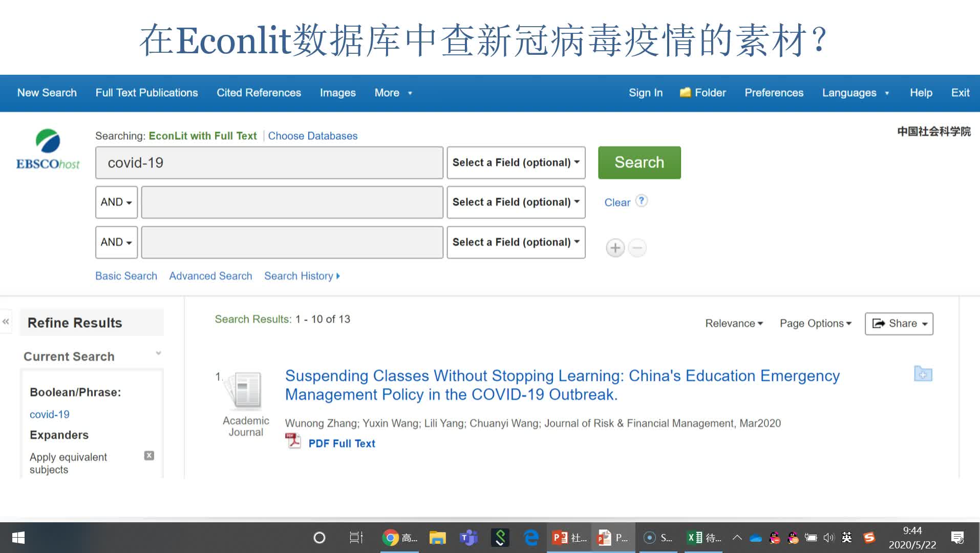Viewport: 980px width, 553px height.
Task: Click the first PowerPoint taskbar button
Action: [569, 538]
